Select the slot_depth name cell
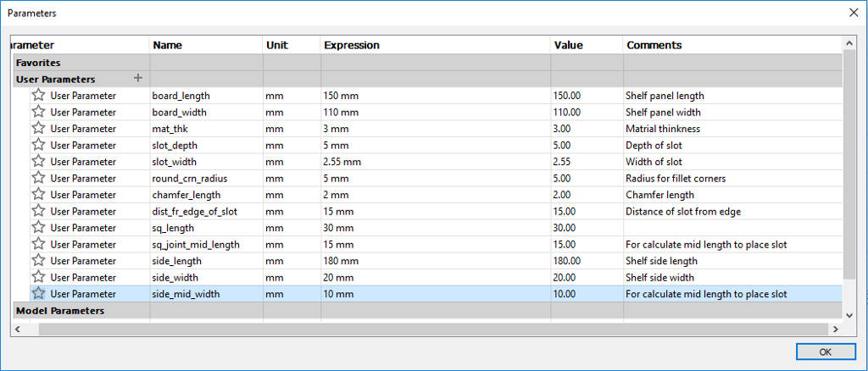Screen dimensions: 868x371 [206, 145]
